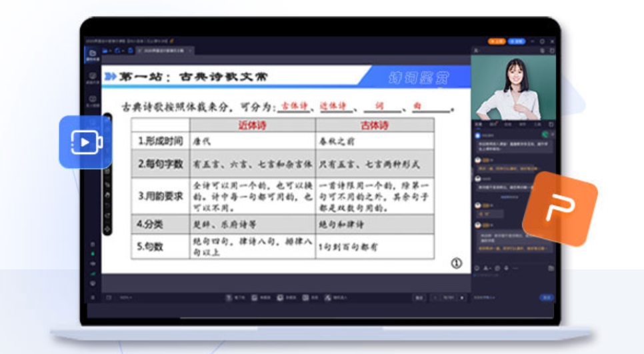This screenshot has width=644, height=354.
Task: Click the folder icon at chat input toolbar right
Action: coord(551,268)
